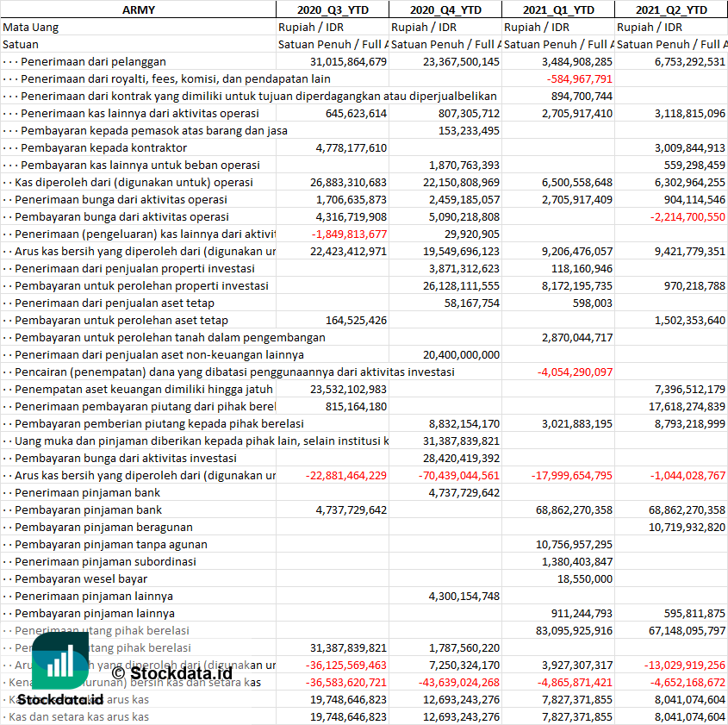Click red value -43,639,024,268
Screen dimensions: 728x725
(x=458, y=682)
